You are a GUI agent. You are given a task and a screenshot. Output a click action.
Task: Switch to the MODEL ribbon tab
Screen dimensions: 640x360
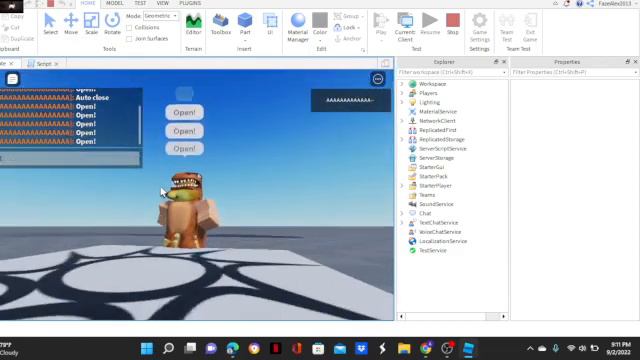pyautogui.click(x=115, y=3)
